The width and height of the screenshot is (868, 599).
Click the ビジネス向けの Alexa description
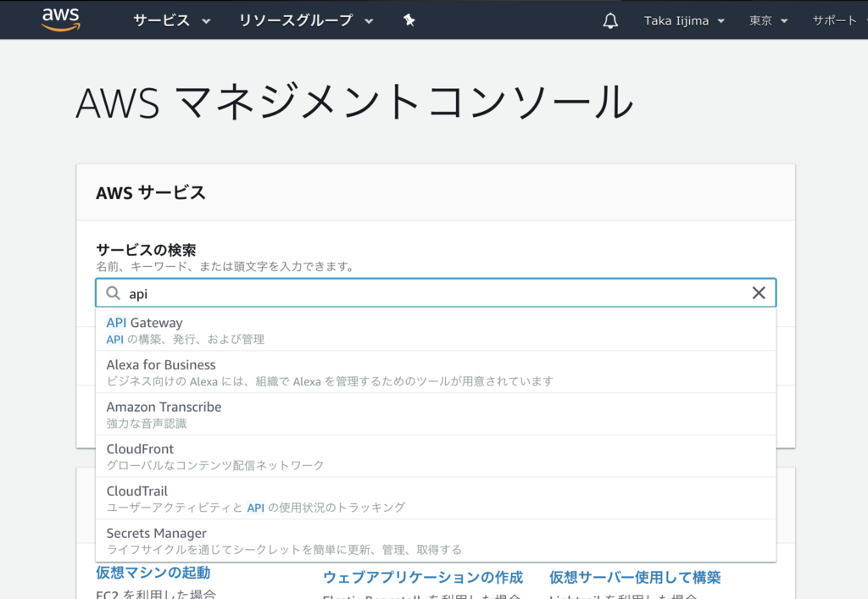point(330,381)
